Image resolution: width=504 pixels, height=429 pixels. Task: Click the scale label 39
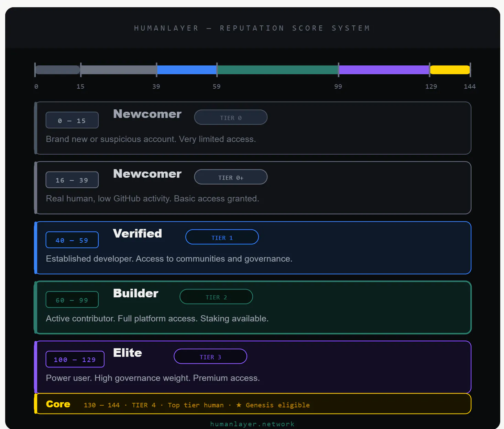(x=156, y=87)
